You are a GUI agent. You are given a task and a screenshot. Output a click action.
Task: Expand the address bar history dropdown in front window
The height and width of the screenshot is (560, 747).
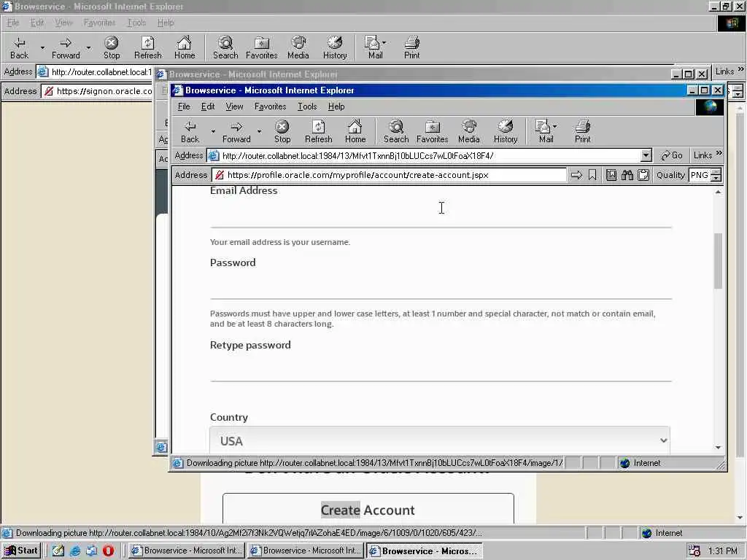646,155
